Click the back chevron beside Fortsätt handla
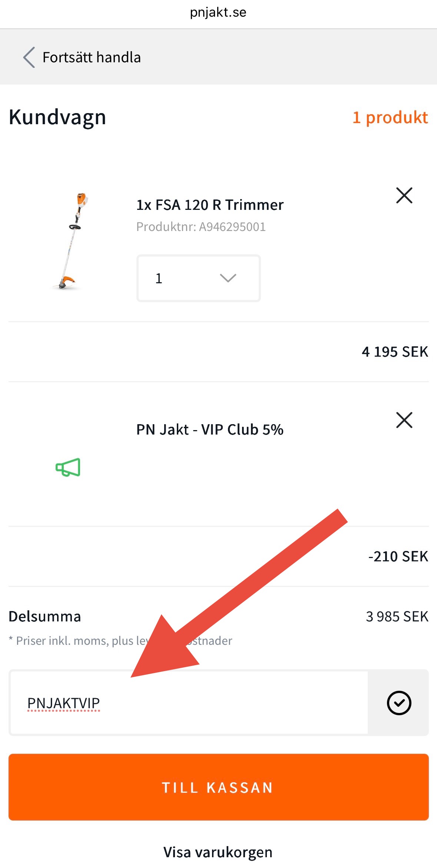The image size is (437, 868). pyautogui.click(x=29, y=57)
